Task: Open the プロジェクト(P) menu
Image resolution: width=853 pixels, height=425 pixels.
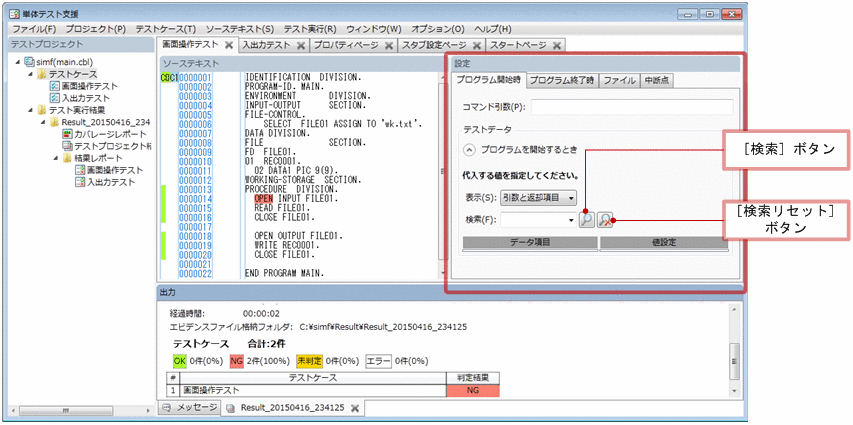Action: point(96,29)
